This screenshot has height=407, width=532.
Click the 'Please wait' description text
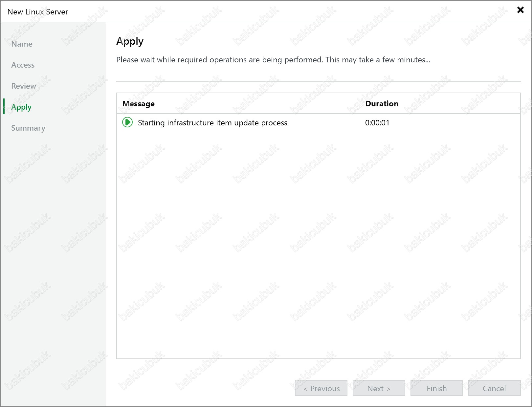click(x=273, y=60)
